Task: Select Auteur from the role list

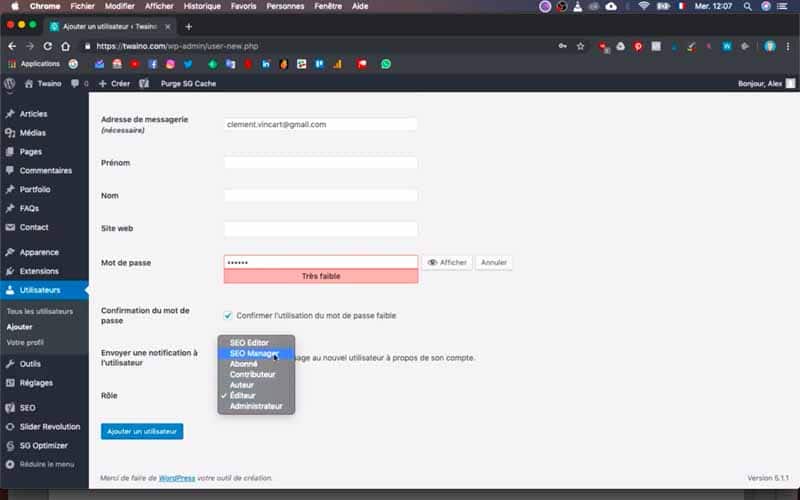Action: [256, 385]
